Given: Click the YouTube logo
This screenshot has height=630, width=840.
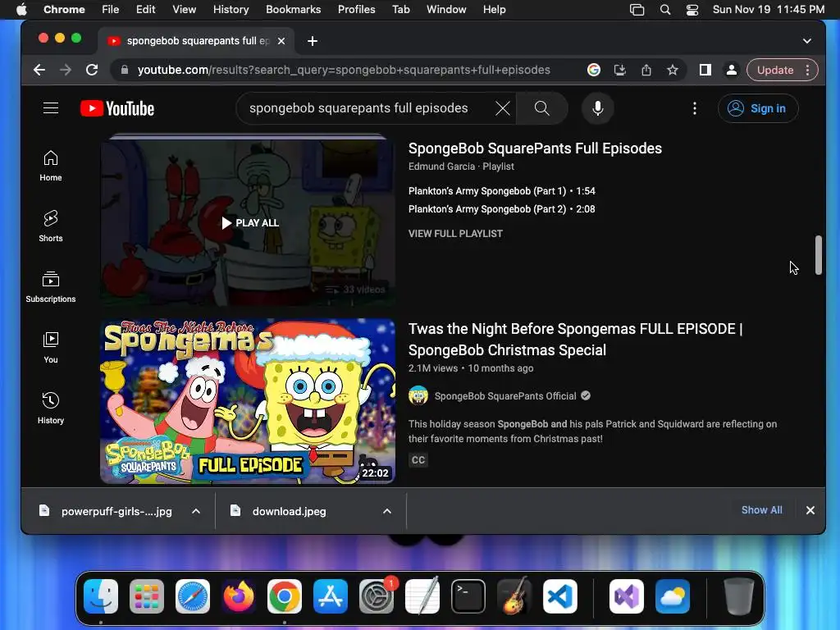Looking at the screenshot, I should 117,109.
